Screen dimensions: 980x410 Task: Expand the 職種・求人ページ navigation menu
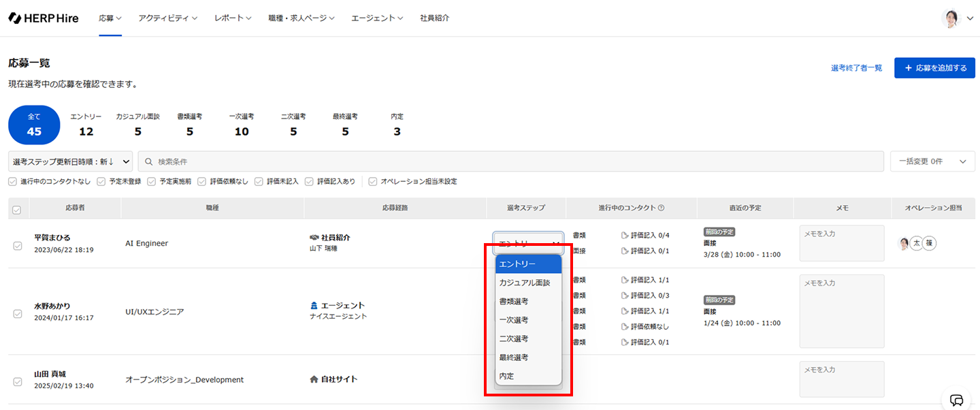coord(301,18)
